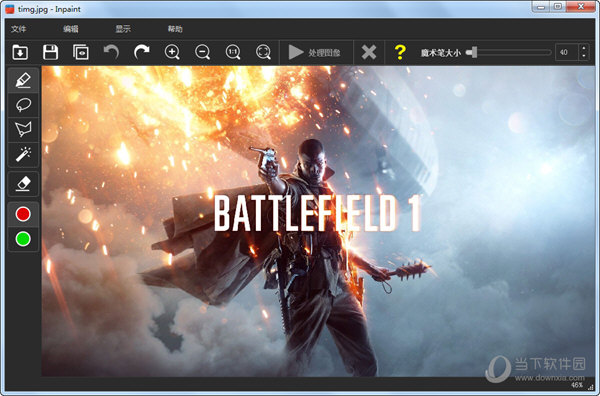Open the 显示 menu
Image resolution: width=600 pixels, height=396 pixels.
(x=123, y=29)
